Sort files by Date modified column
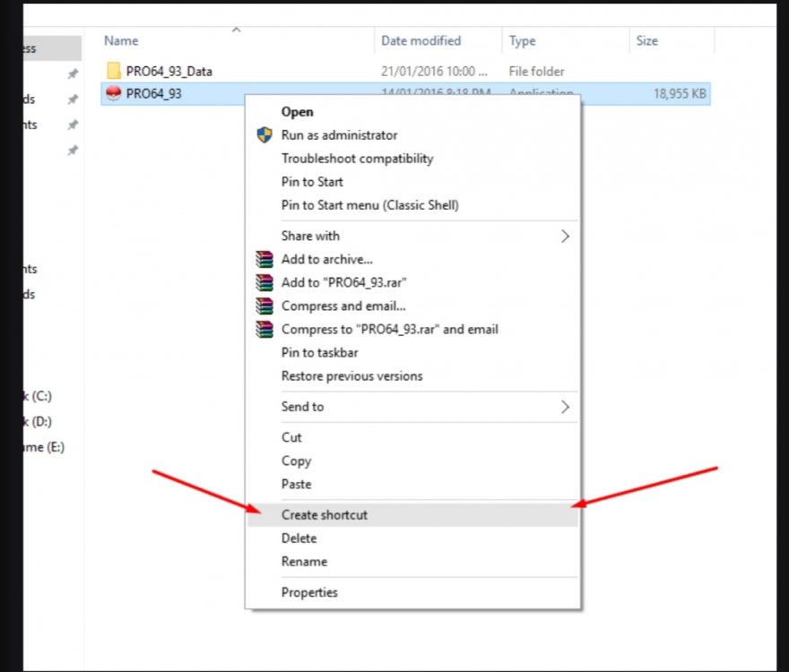This screenshot has width=789, height=672. click(421, 41)
